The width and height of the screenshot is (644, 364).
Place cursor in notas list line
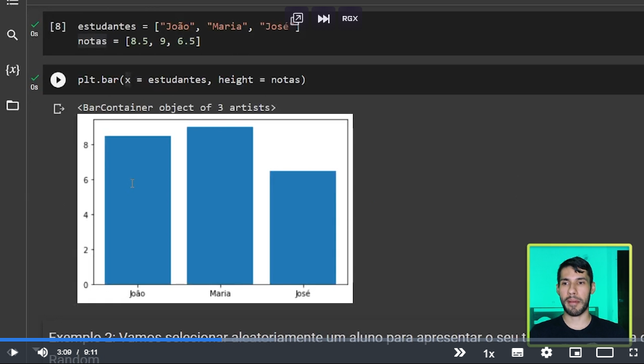(139, 41)
